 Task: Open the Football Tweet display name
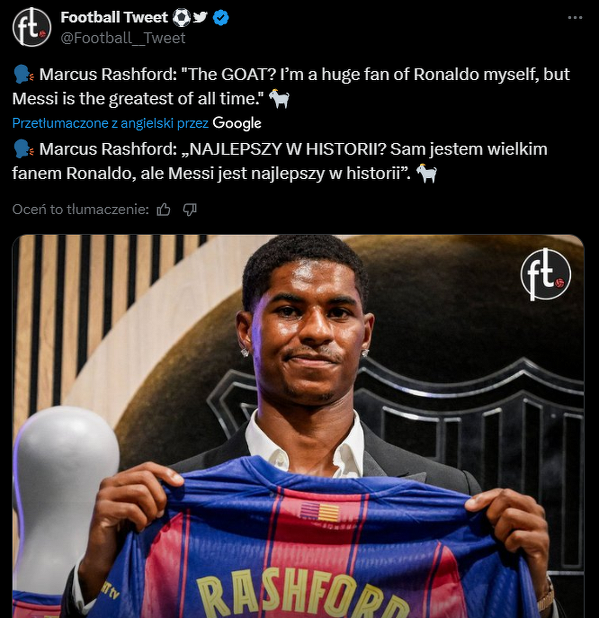tap(114, 17)
